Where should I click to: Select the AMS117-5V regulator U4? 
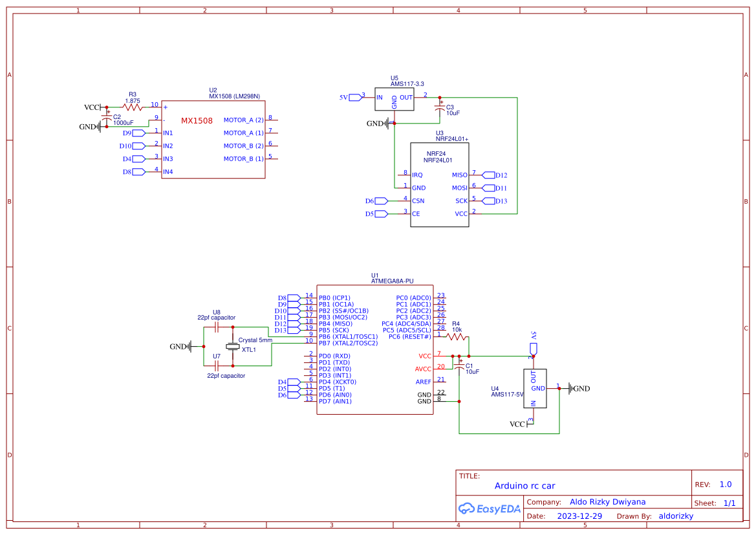point(534,388)
